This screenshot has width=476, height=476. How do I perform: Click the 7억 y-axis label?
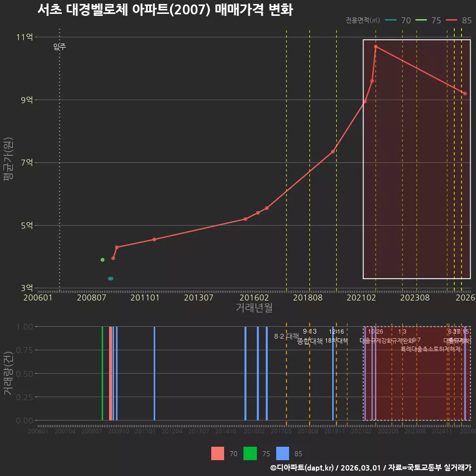27,163
